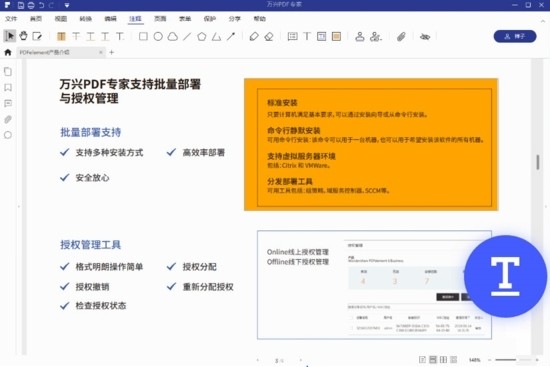Select the connected lines tool
This screenshot has height=367, width=550.
coord(216,36)
